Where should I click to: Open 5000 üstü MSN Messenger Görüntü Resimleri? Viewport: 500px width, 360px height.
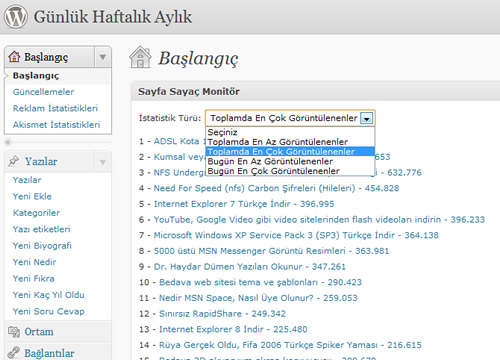(x=271, y=251)
